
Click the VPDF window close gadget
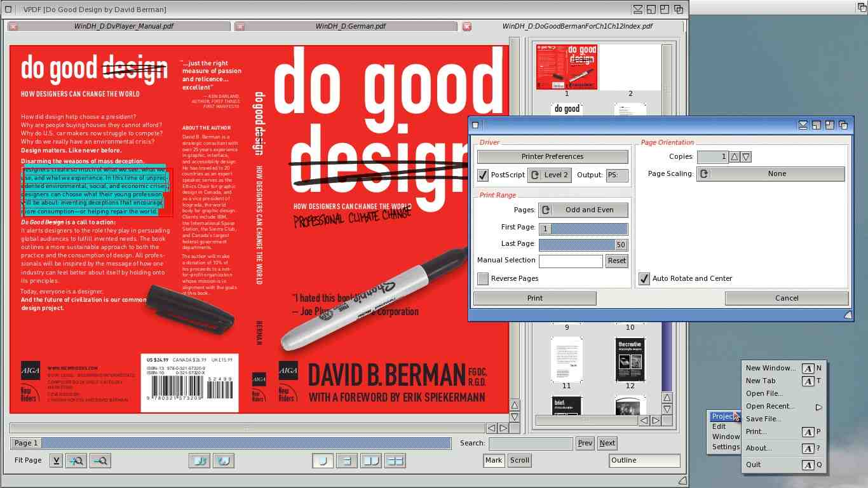[x=8, y=9]
